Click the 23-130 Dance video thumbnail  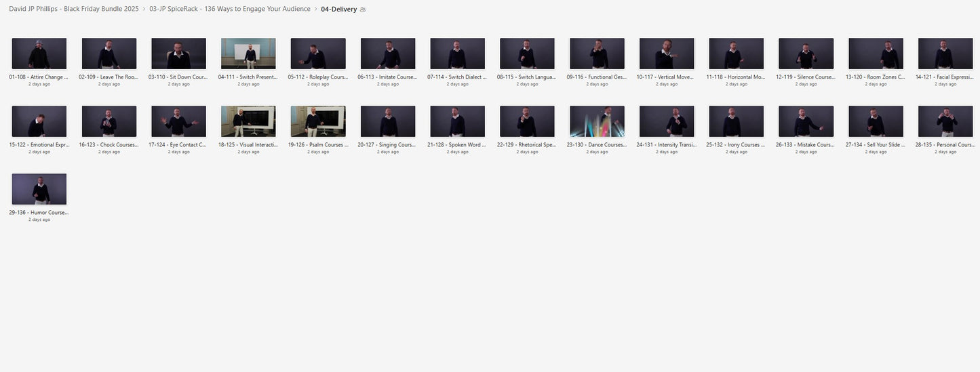pyautogui.click(x=597, y=121)
